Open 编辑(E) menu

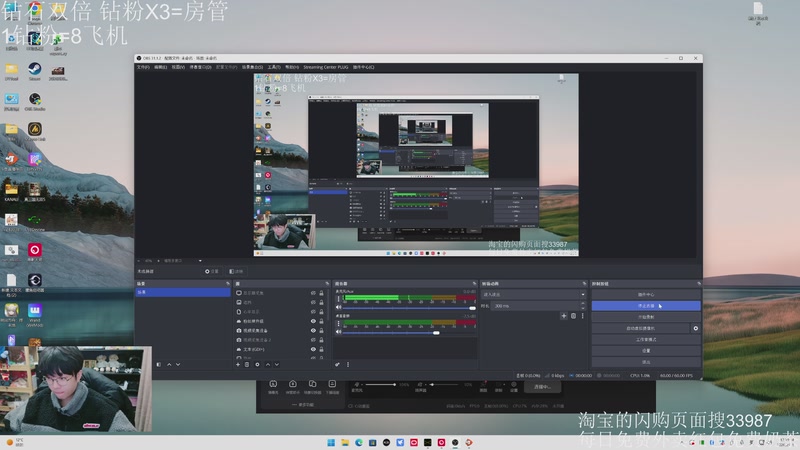160,67
